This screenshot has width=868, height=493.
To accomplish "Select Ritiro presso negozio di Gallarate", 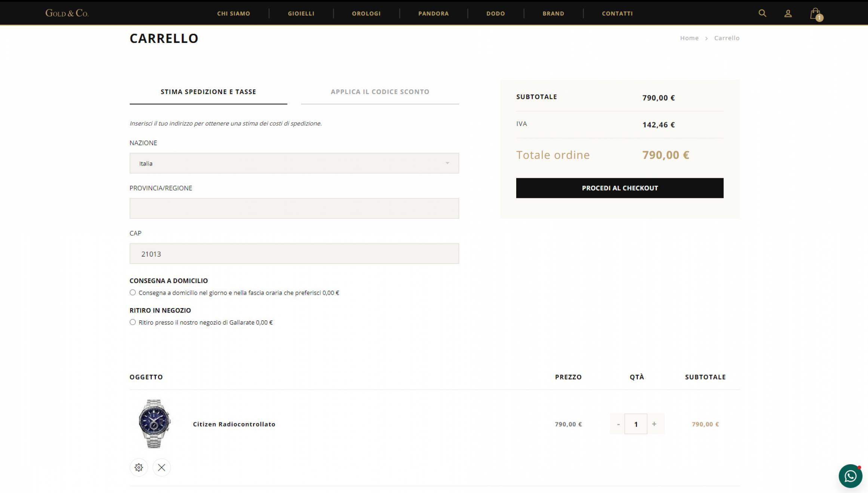I will (133, 322).
